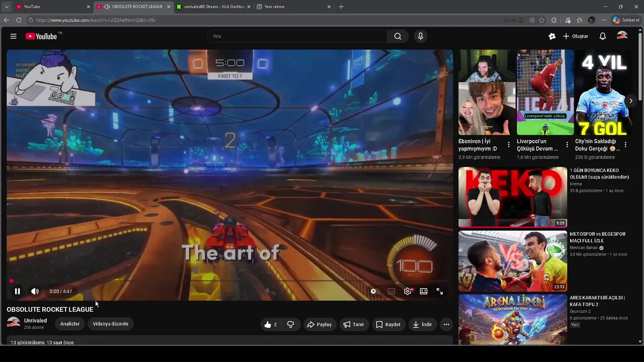
Task: Pause the video playback
Action: [x=17, y=291]
